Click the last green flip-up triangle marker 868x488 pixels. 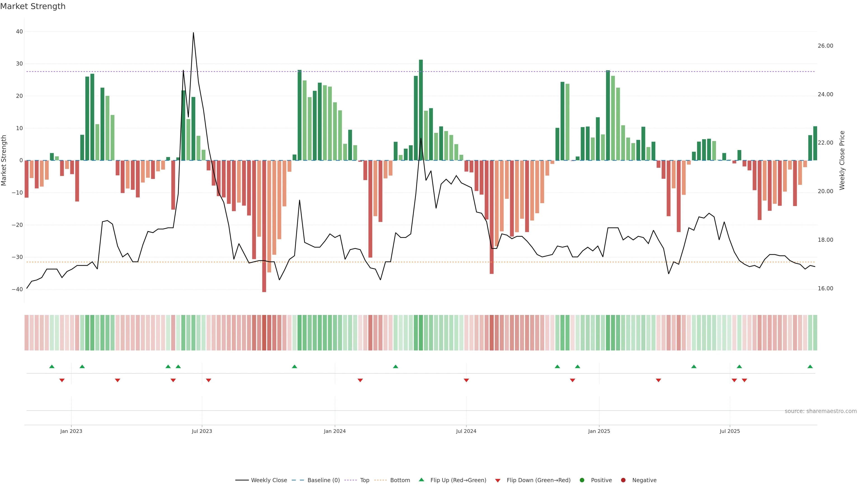pyautogui.click(x=810, y=366)
